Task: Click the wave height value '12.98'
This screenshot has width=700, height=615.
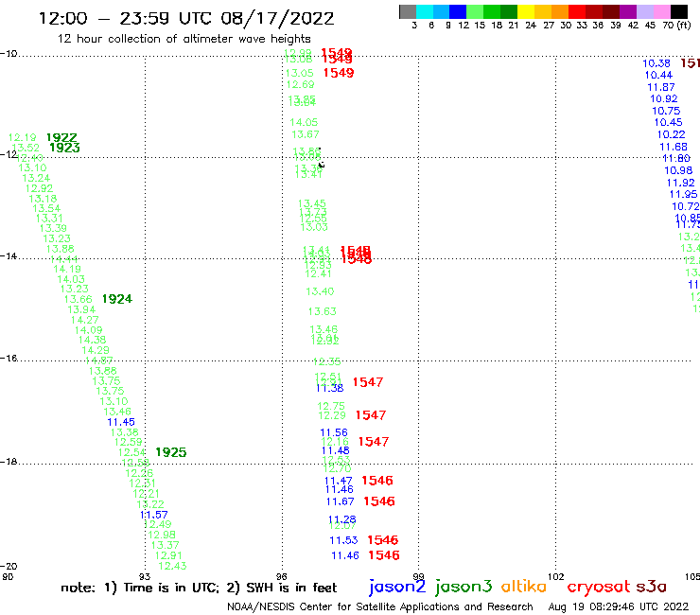Action: pyautogui.click(x=162, y=535)
